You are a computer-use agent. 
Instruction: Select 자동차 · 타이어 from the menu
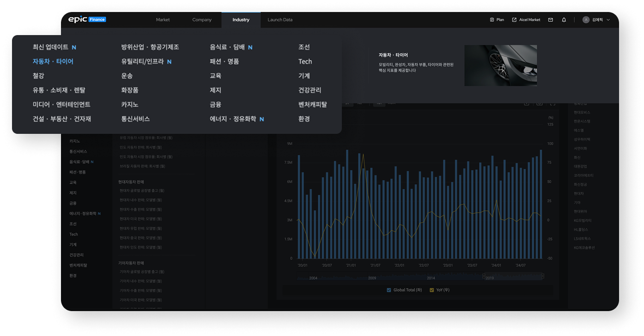click(54, 61)
